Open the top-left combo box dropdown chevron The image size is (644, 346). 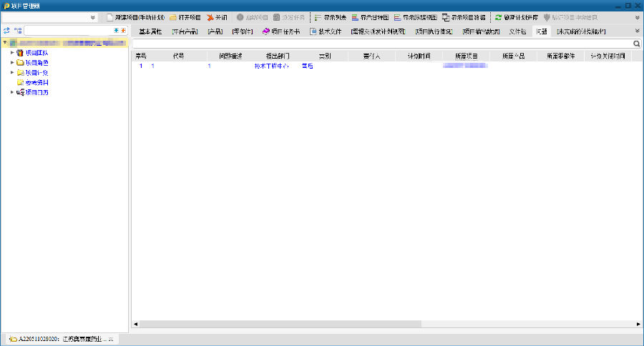(93, 18)
